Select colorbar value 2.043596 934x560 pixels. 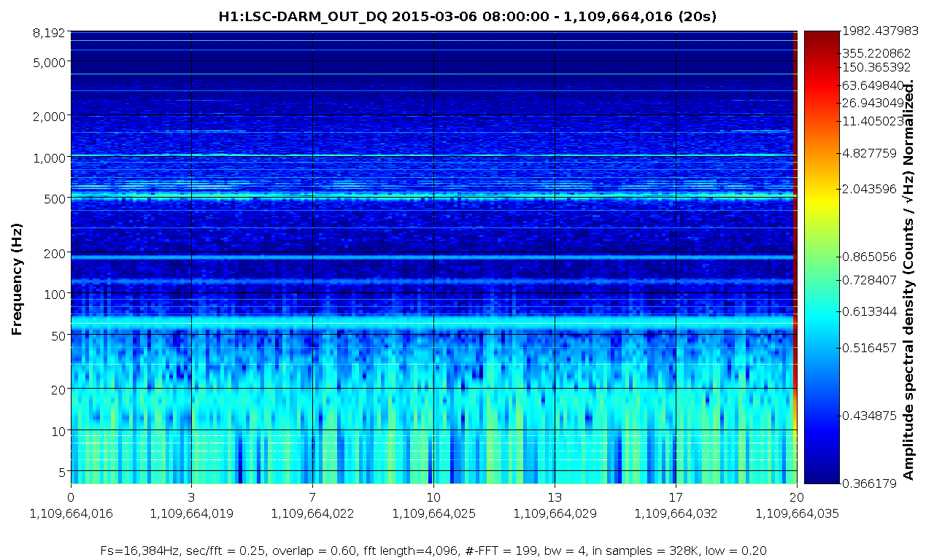[x=869, y=189]
